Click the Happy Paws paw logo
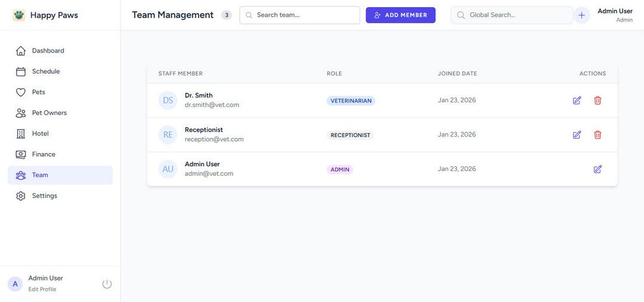Image resolution: width=644 pixels, height=302 pixels. coord(19,15)
